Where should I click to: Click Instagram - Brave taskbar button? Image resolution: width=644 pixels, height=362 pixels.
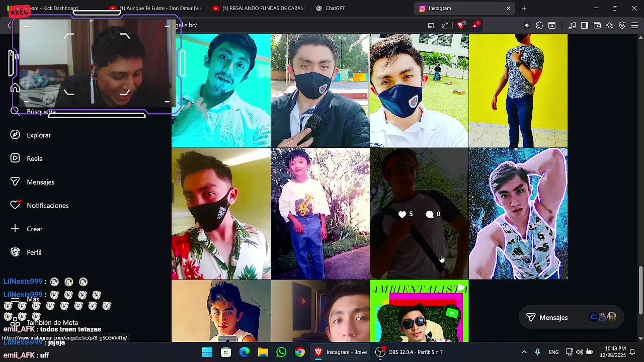(x=341, y=352)
